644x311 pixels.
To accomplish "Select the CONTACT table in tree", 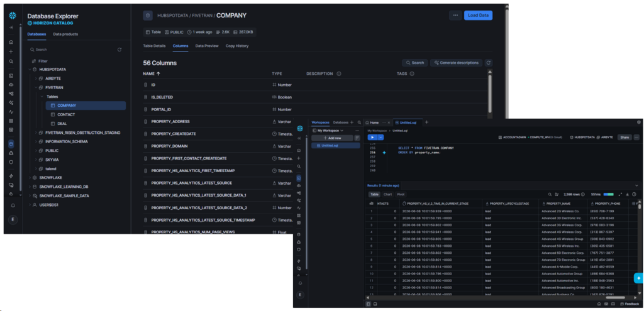I will [x=66, y=114].
